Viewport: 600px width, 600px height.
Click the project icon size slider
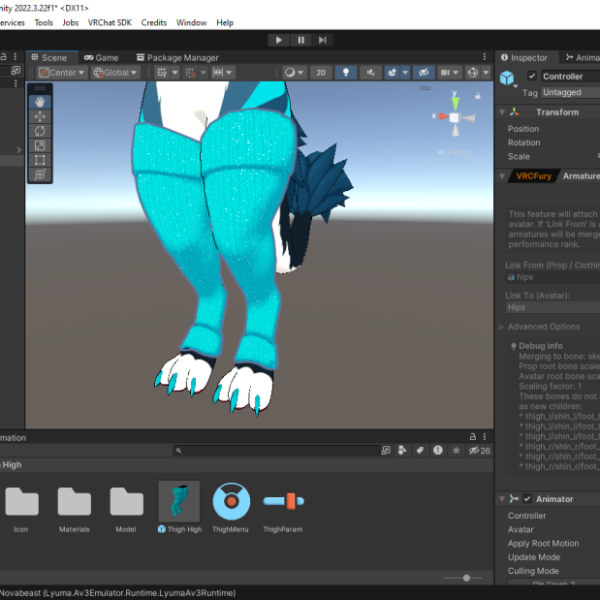tap(464, 578)
